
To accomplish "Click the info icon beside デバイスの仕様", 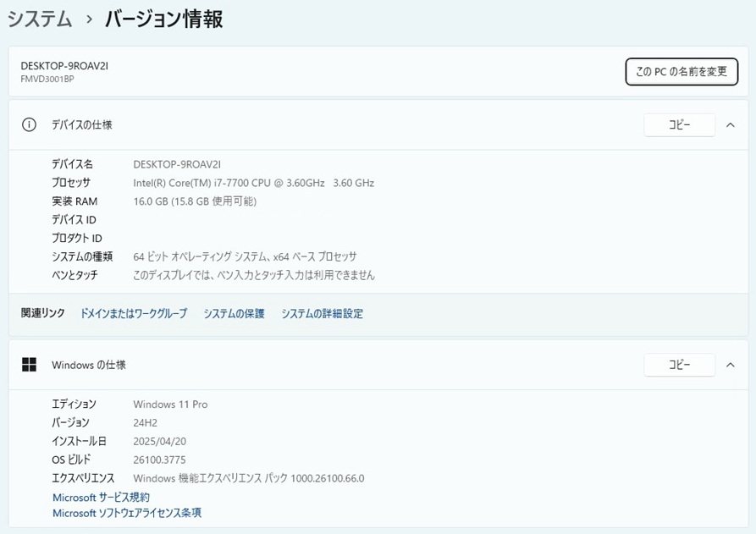I will point(29,124).
